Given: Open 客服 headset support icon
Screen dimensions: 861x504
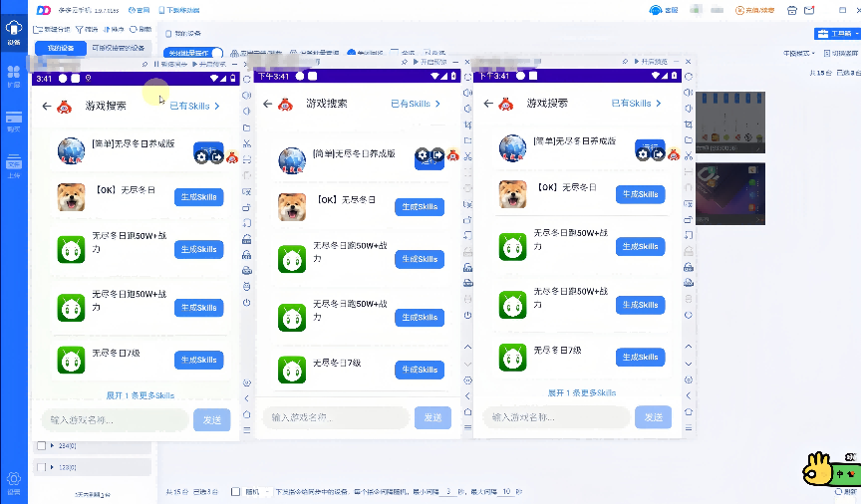Looking at the screenshot, I should click(655, 10).
